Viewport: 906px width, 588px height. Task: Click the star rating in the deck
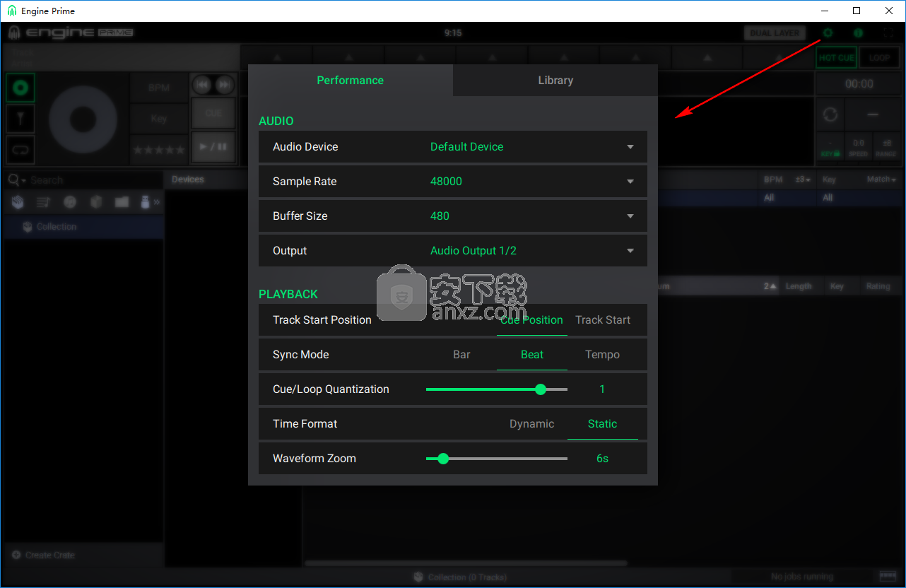point(159,150)
